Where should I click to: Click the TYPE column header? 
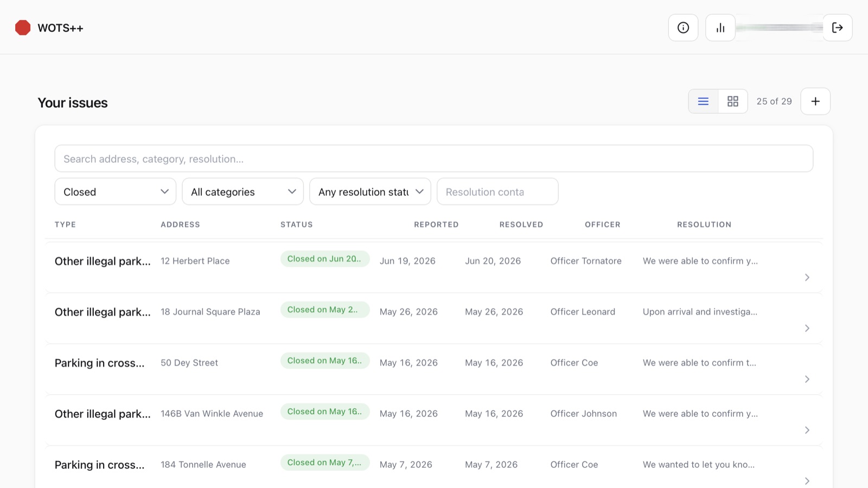(x=65, y=224)
